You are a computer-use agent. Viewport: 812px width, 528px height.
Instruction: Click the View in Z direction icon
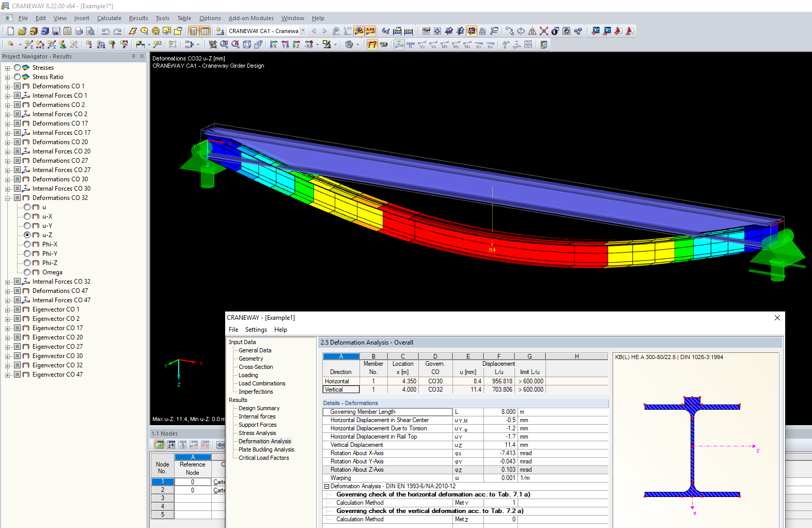coord(296,44)
